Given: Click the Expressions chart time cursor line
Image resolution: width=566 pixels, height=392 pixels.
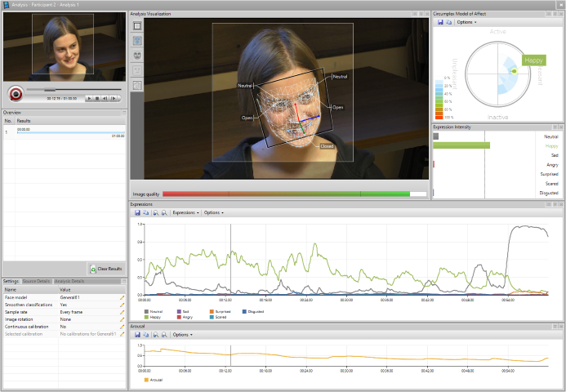Looking at the screenshot, I should [231, 260].
